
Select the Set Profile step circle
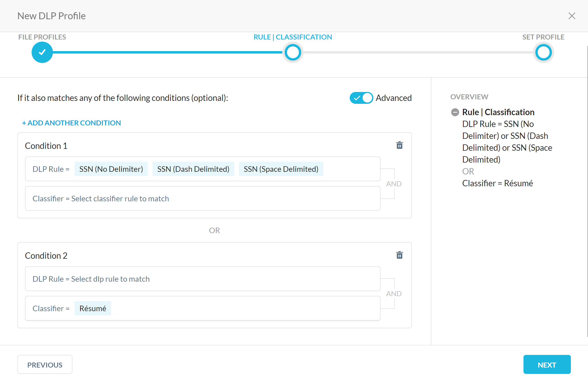click(544, 52)
